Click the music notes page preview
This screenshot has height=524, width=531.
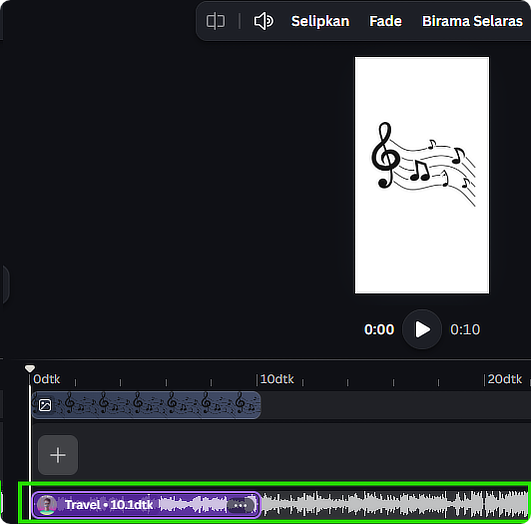point(422,175)
